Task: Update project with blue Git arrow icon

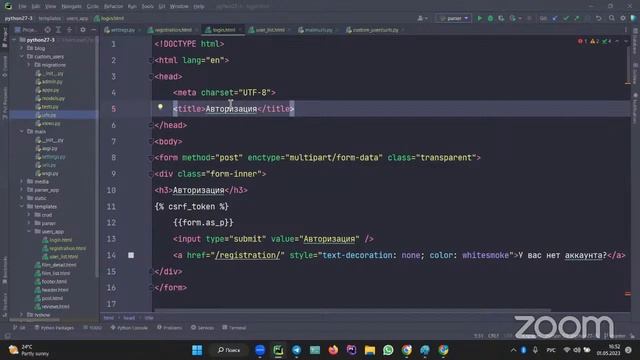Action: [555, 18]
